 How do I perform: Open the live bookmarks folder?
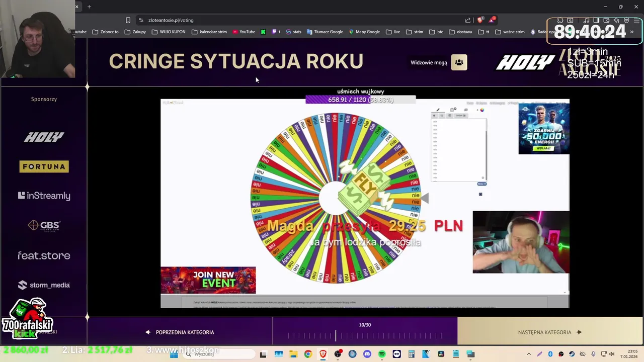pyautogui.click(x=393, y=32)
